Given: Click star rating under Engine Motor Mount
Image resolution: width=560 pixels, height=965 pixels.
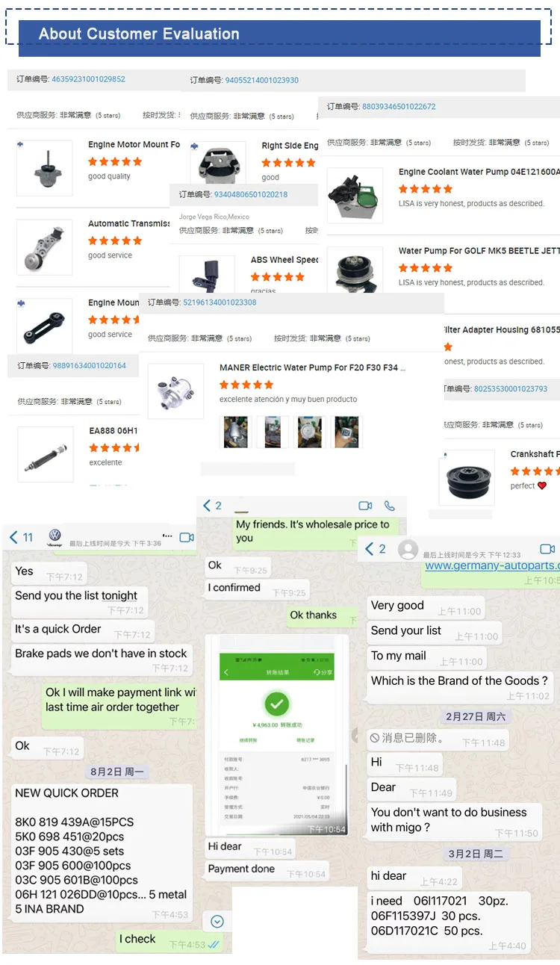Looking at the screenshot, I should click(x=115, y=161).
